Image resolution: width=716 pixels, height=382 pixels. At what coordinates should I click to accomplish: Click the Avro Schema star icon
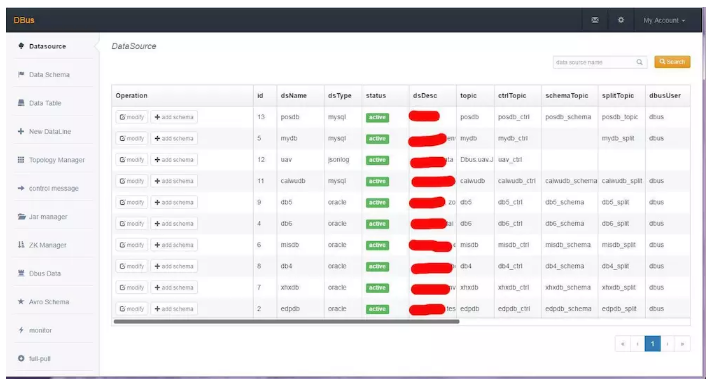21,301
